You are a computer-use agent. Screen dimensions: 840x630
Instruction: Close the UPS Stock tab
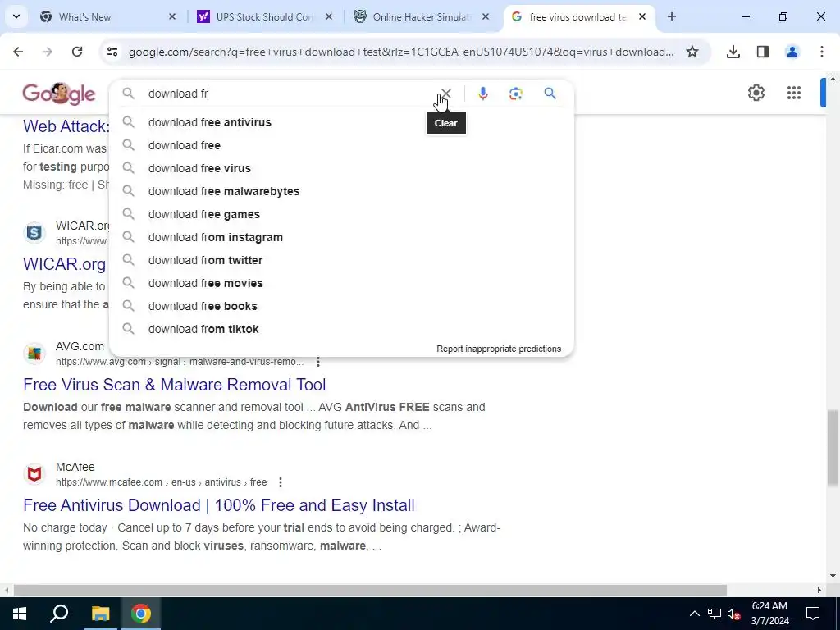click(x=329, y=16)
